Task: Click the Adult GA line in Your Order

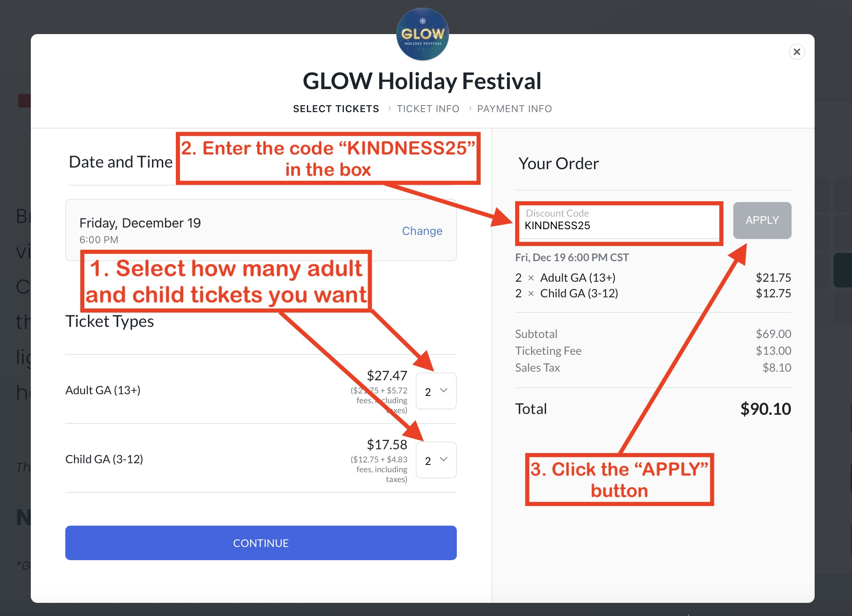Action: 578,278
